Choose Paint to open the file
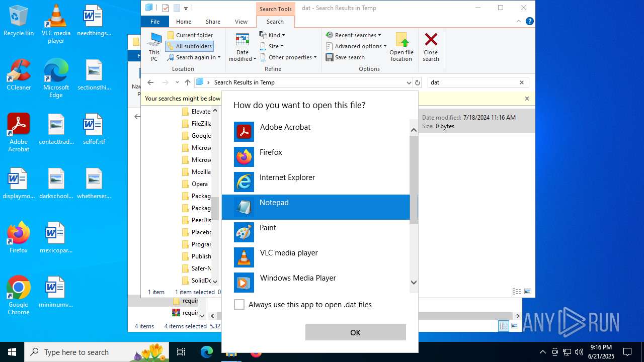Image resolution: width=644 pixels, height=362 pixels. click(x=316, y=232)
